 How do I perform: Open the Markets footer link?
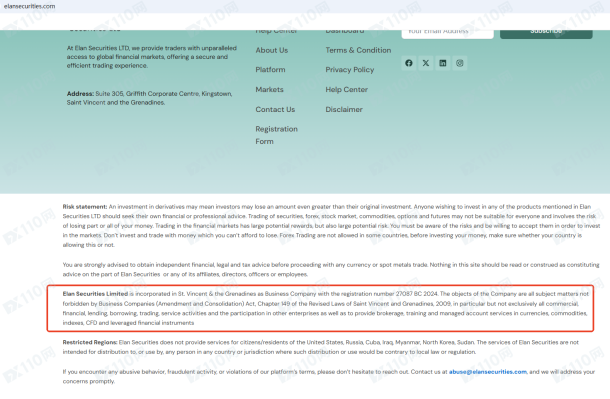tap(269, 89)
